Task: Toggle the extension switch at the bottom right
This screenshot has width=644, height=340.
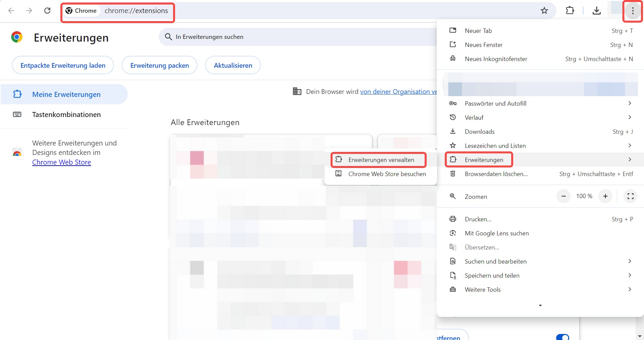Action: tap(562, 337)
